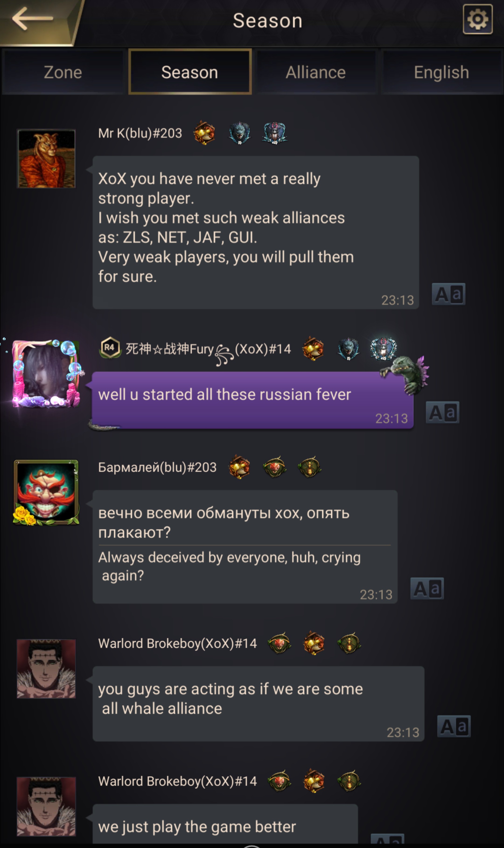
Task: Tap Mr K's beetle badge icon
Action: coord(275,133)
